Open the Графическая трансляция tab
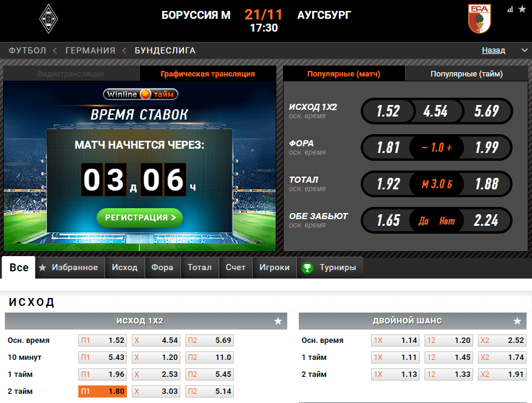532x403 pixels. coord(208,73)
